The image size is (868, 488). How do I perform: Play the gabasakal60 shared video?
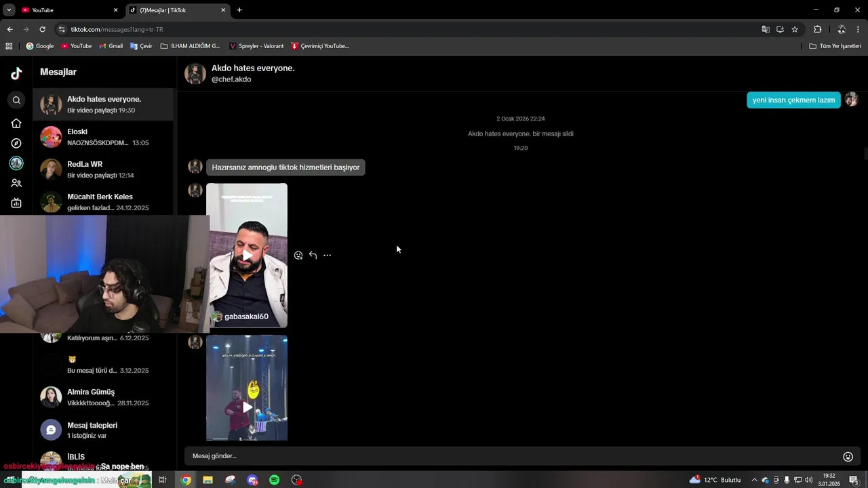(247, 256)
